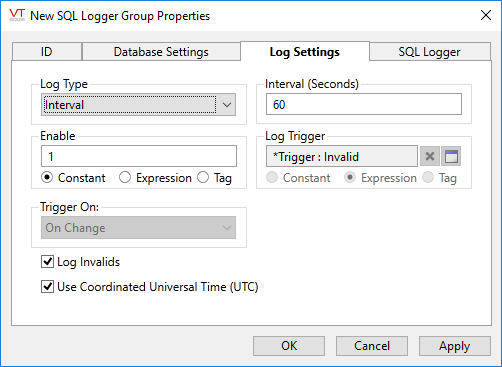Clear the Log Trigger with the X icon
Viewport: 502px width, 367px height.
pos(430,156)
